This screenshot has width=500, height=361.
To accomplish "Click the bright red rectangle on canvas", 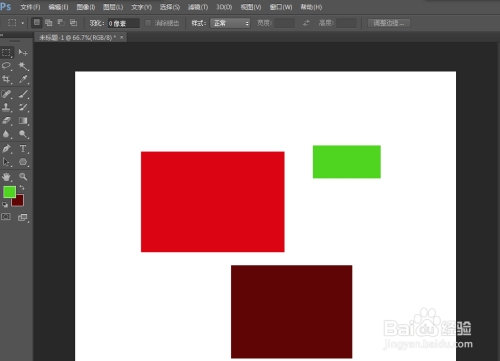I will [x=213, y=202].
